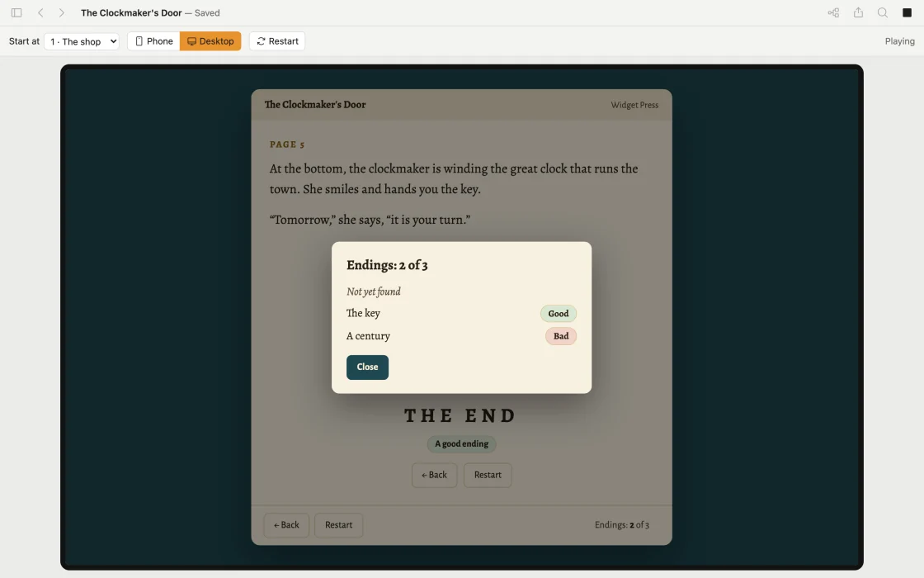
Task: Click Restart beside Back under The End
Action: [x=488, y=475]
